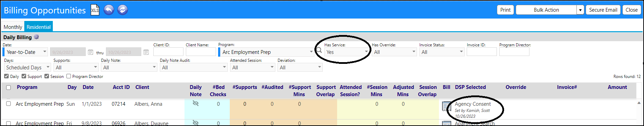The height and width of the screenshot is (126, 644).
Task: Click the blue refresh icon
Action: point(122,10)
